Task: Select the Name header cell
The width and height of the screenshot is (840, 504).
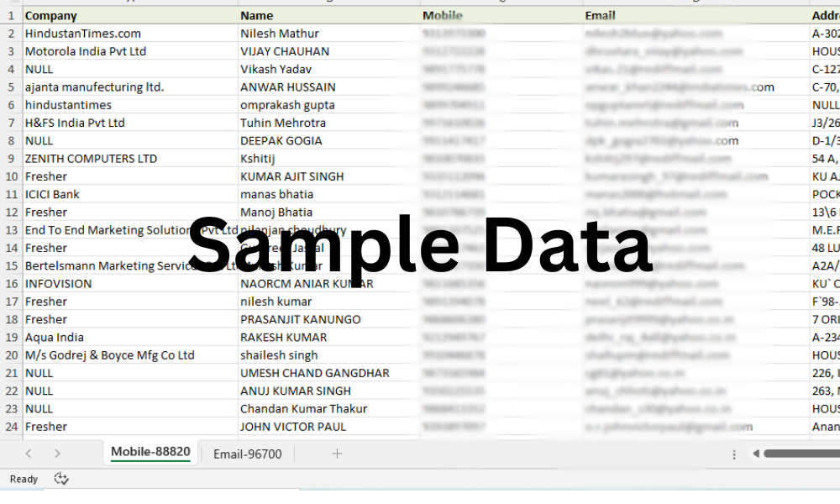Action: tap(329, 15)
